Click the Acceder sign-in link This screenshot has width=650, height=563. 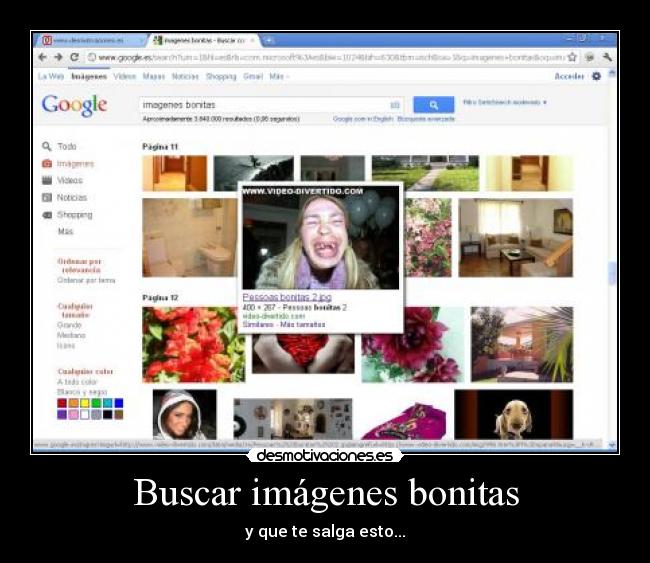coord(569,76)
